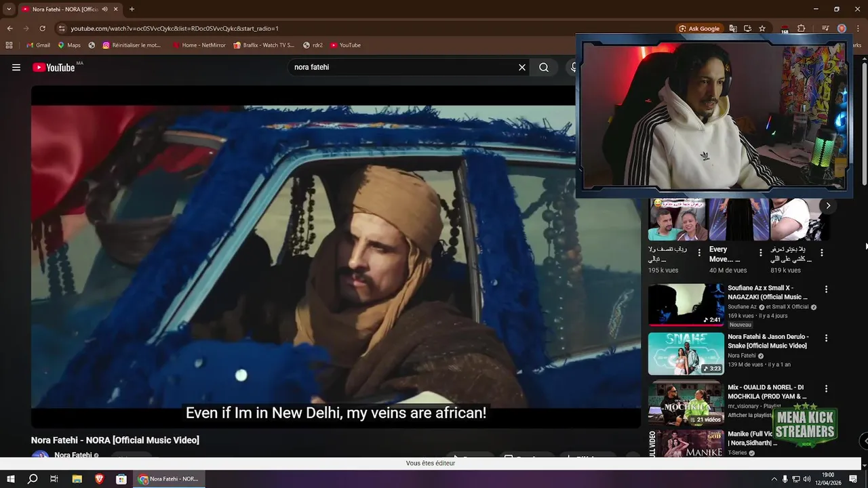Close the Nora Fatehi - NORA tab

(115, 9)
